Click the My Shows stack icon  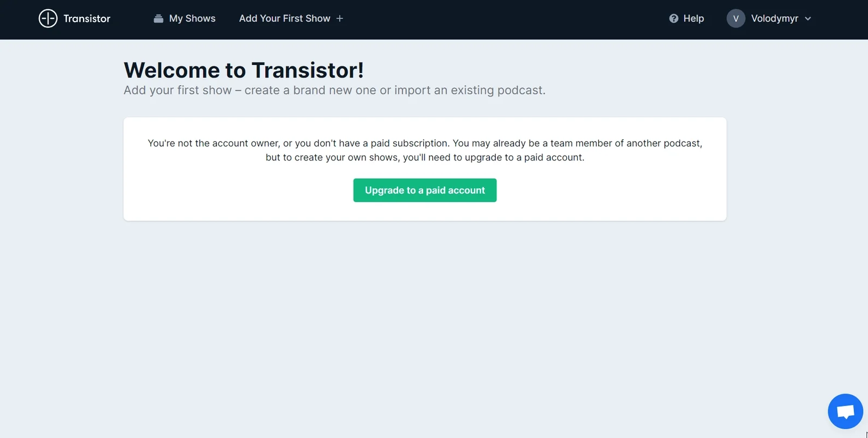(x=158, y=18)
